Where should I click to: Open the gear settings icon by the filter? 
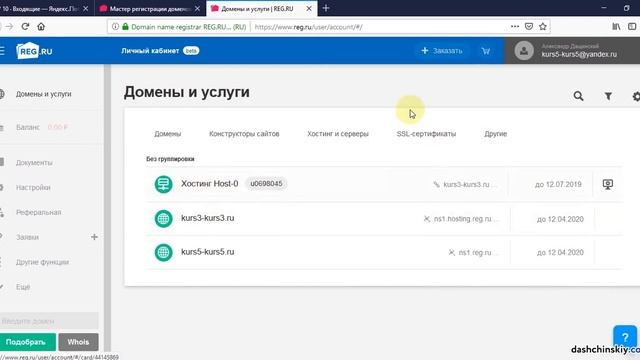[636, 96]
